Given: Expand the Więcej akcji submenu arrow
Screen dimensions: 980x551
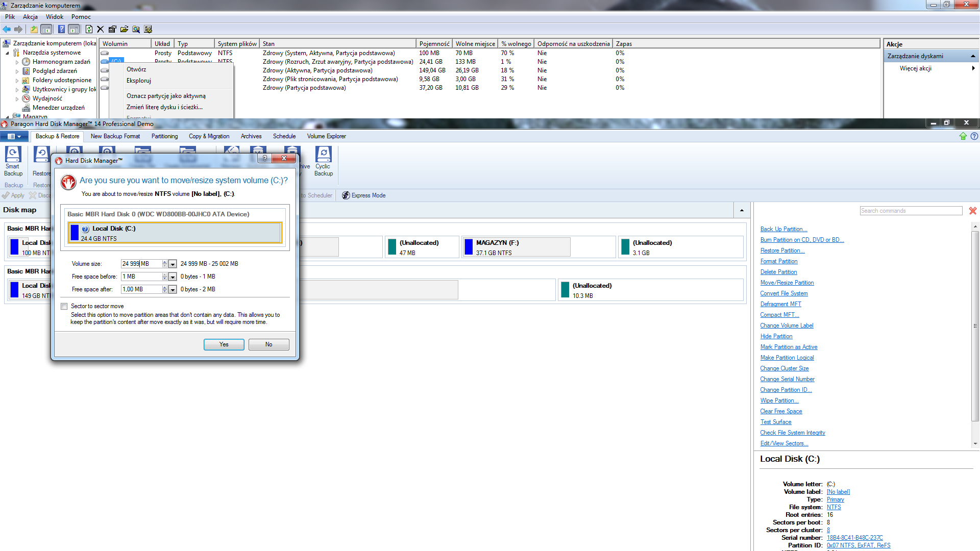Looking at the screenshot, I should coord(973,68).
